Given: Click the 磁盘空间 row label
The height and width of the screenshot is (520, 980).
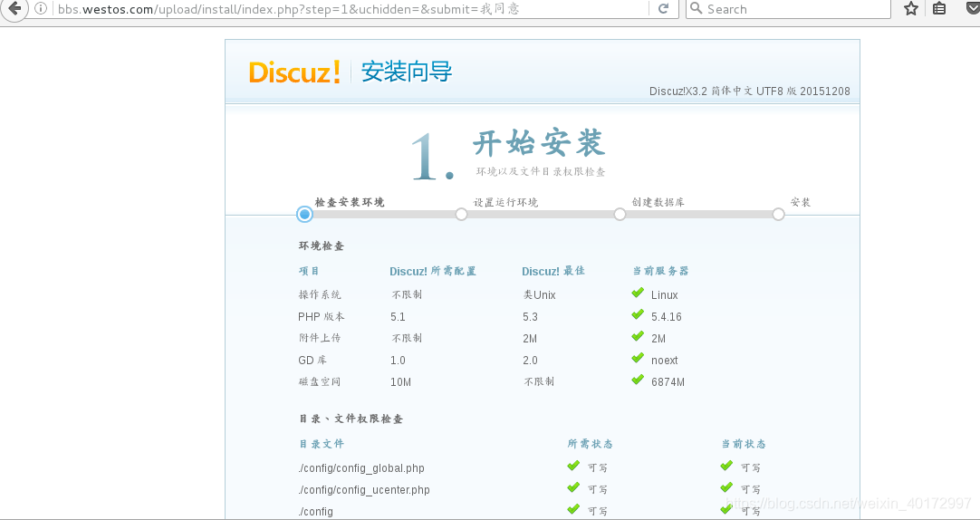Looking at the screenshot, I should click(x=320, y=382).
